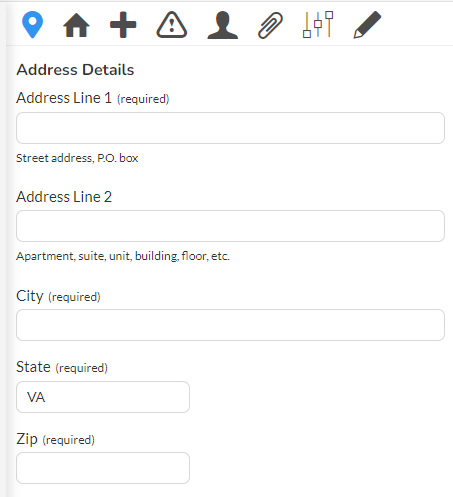Click the 'Street address, P.O. box' hint text
This screenshot has height=497, width=453.
tap(77, 158)
